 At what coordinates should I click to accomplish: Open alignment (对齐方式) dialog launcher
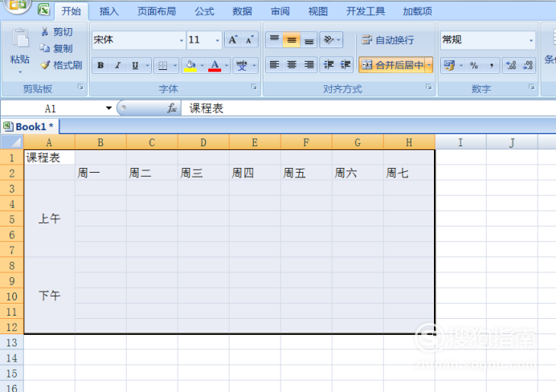429,87
